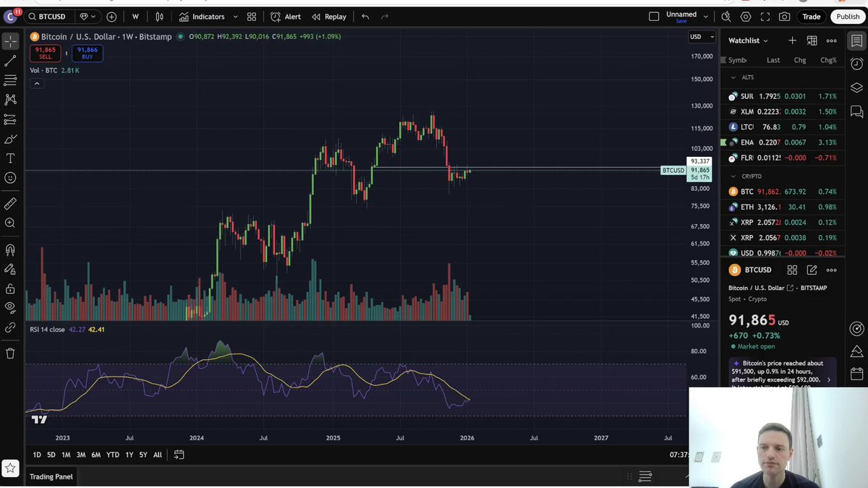Collapse the ALTS watchlist section
Screen dimensions: 868x488
733,77
